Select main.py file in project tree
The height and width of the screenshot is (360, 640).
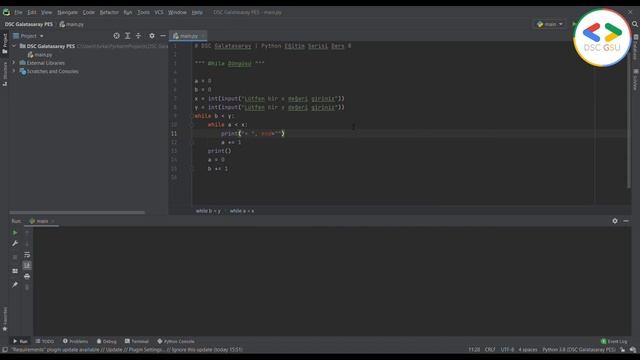pos(40,55)
